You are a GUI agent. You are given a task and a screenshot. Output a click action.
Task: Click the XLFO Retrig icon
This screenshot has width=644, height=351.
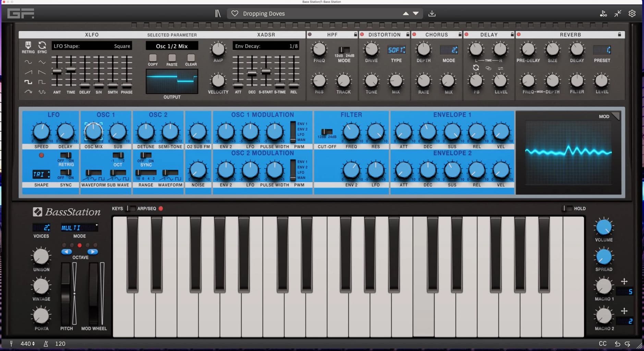point(28,45)
